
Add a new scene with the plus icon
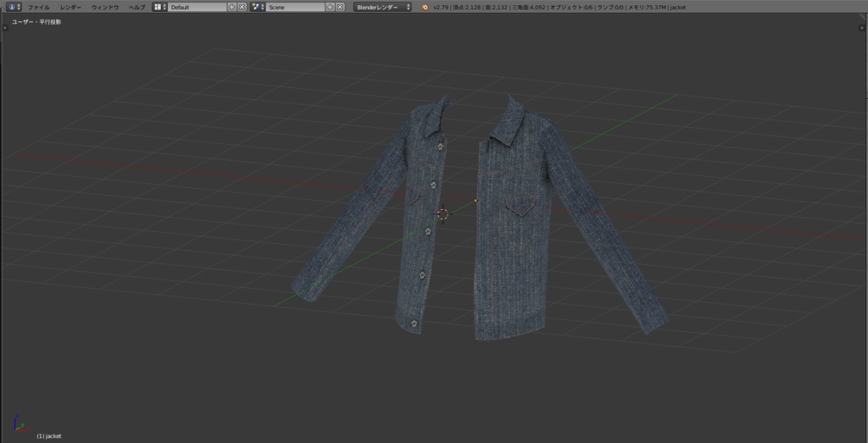[331, 7]
